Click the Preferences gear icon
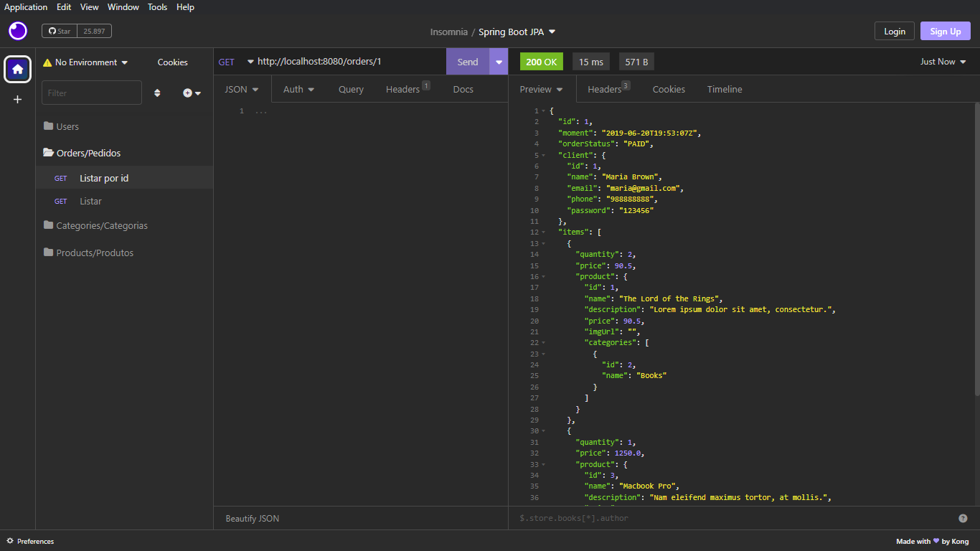 pyautogui.click(x=10, y=541)
